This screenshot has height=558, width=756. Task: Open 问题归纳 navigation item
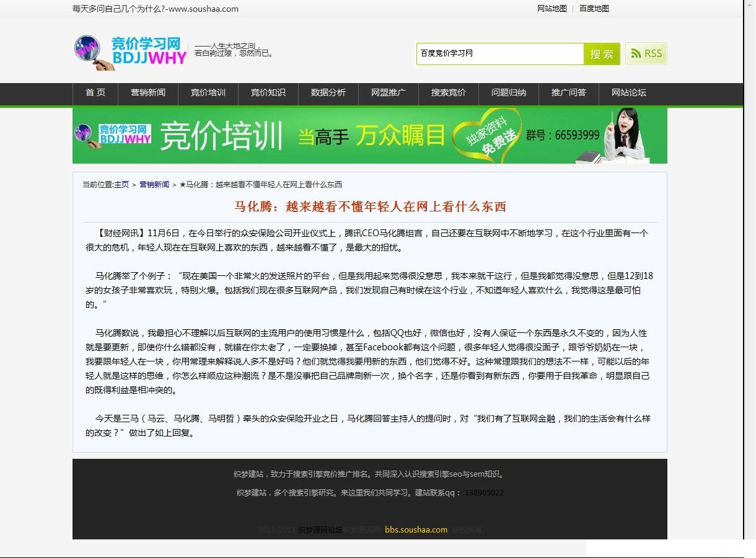tap(509, 93)
